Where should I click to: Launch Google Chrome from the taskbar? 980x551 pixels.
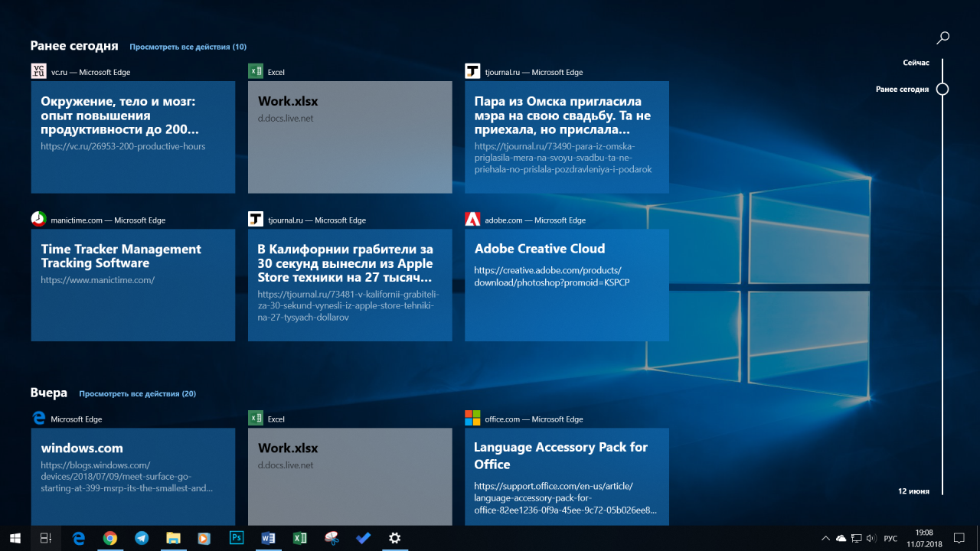coord(110,538)
